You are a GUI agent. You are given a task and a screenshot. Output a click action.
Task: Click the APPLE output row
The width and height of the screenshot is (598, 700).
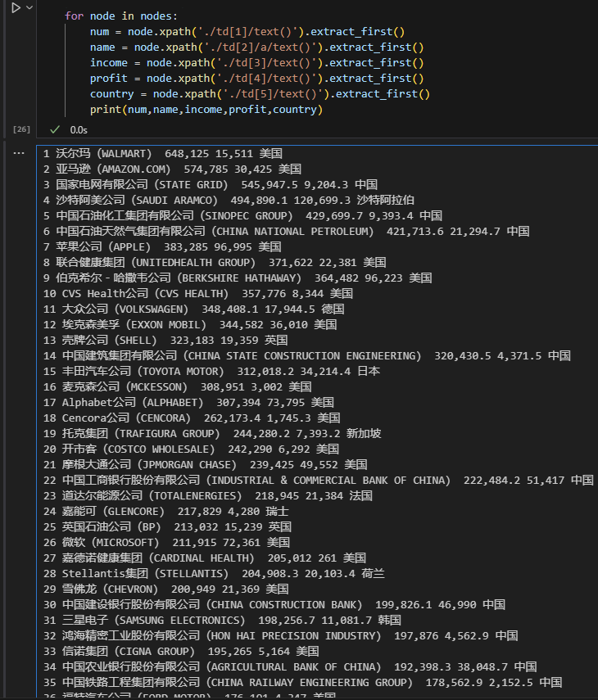[162, 247]
